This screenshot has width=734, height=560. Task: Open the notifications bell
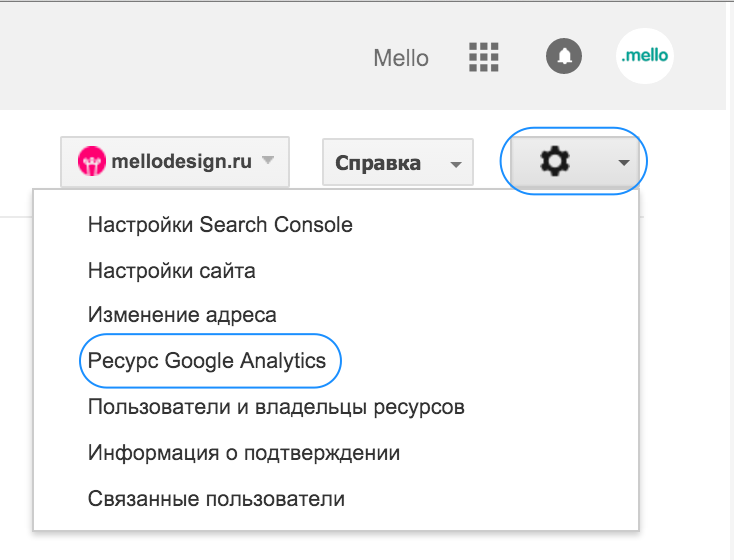coord(564,56)
